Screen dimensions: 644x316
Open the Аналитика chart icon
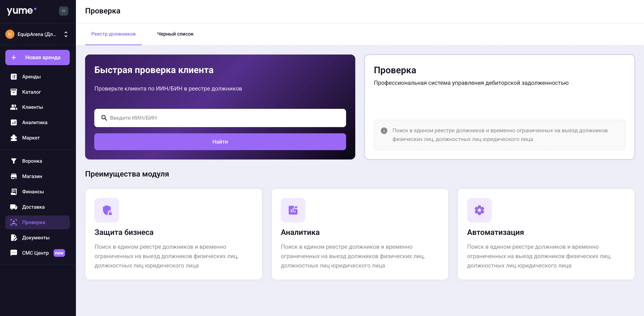14,123
